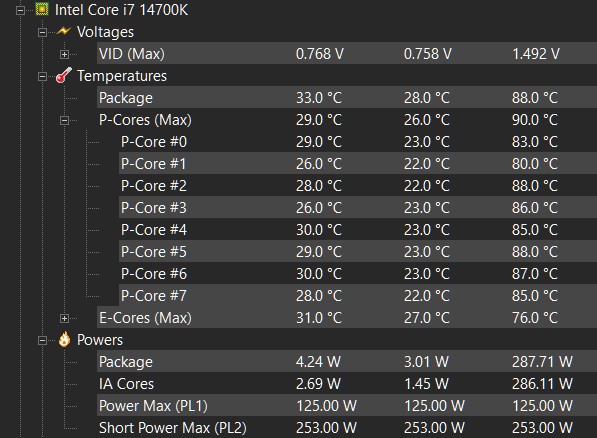Select the P-Core #5 row
This screenshot has height=438, width=597.
point(358,252)
